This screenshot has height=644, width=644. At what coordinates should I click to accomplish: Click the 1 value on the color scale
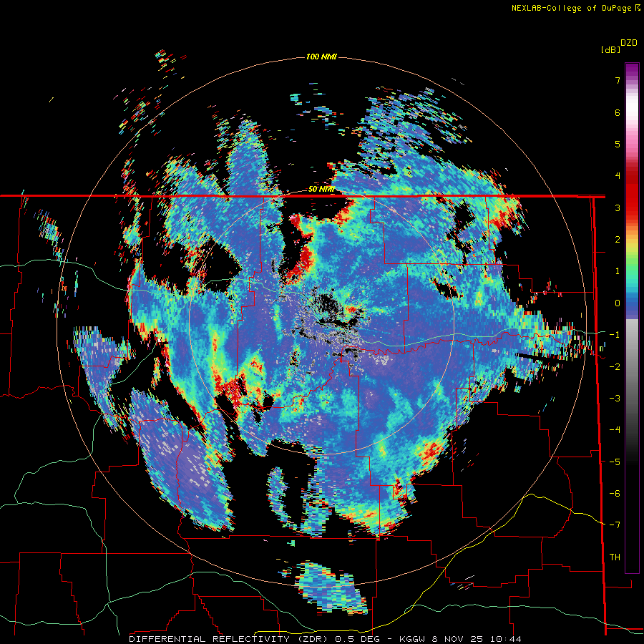tap(618, 271)
